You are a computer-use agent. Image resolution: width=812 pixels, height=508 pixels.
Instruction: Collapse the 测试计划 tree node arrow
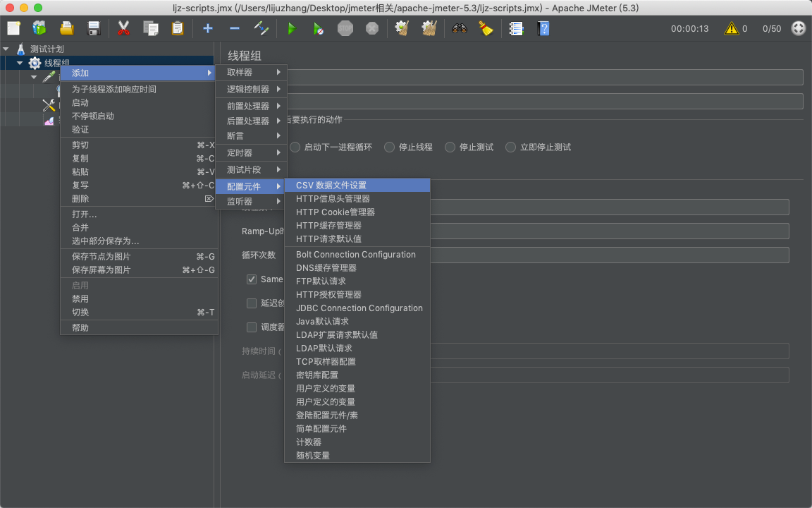[x=6, y=49]
